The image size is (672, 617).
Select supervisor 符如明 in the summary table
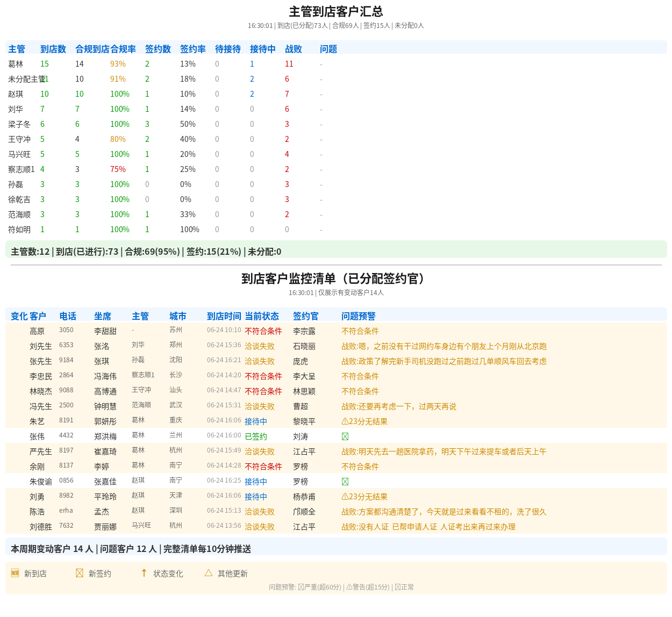pyautogui.click(x=19, y=229)
